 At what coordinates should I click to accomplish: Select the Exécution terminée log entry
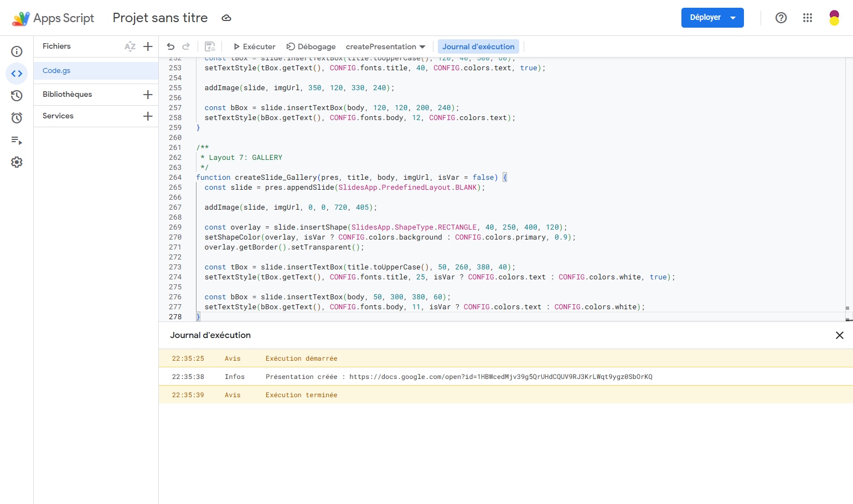click(x=506, y=394)
